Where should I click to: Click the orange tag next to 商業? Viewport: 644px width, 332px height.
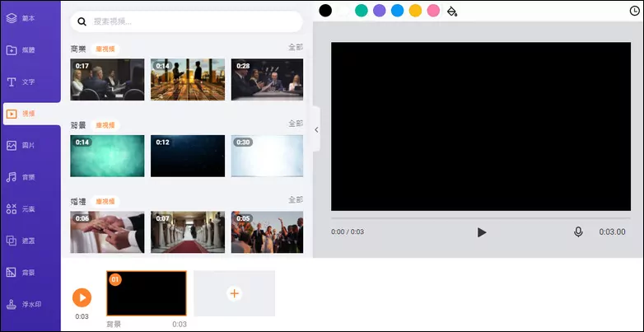(105, 49)
